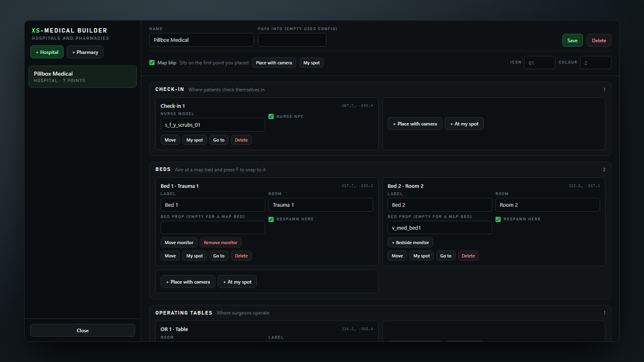Save the Pillbox Medical hospital
The height and width of the screenshot is (362, 644).
pyautogui.click(x=572, y=40)
